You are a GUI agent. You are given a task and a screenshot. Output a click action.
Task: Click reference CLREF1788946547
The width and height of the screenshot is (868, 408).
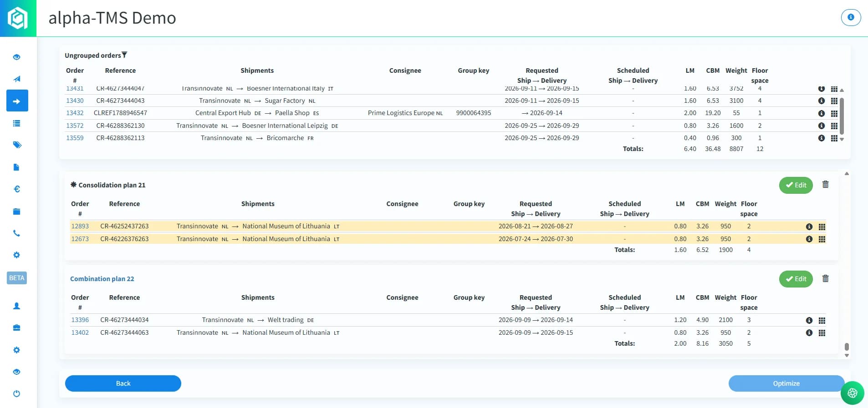pos(120,113)
